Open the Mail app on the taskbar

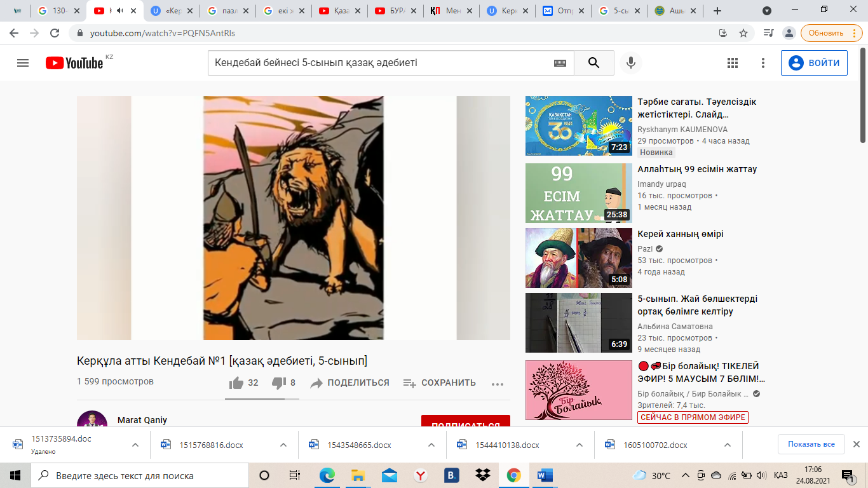[389, 475]
